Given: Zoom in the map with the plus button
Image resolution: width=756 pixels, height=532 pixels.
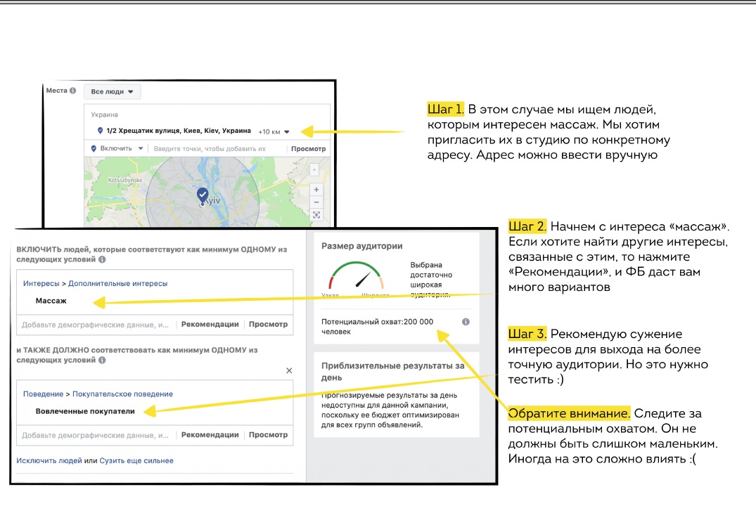Looking at the screenshot, I should (316, 190).
